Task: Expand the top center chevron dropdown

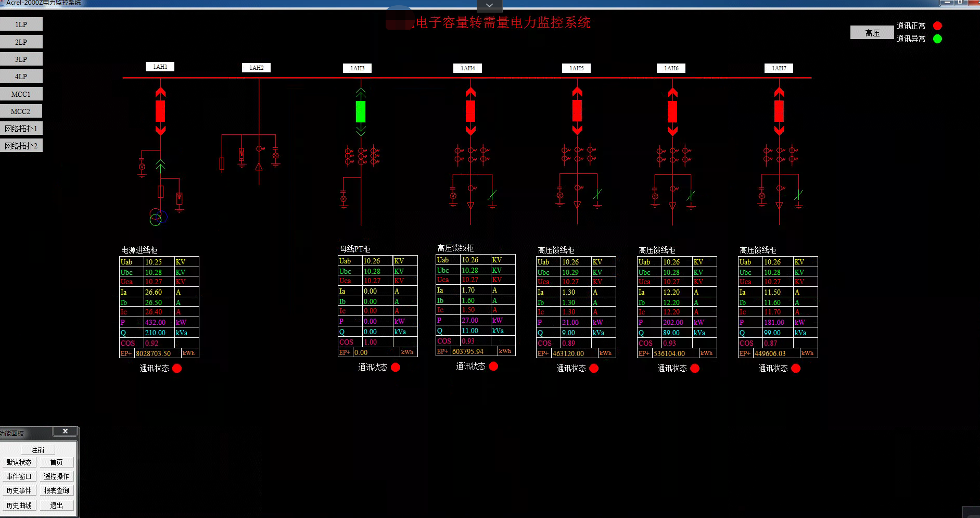Action: click(x=489, y=5)
